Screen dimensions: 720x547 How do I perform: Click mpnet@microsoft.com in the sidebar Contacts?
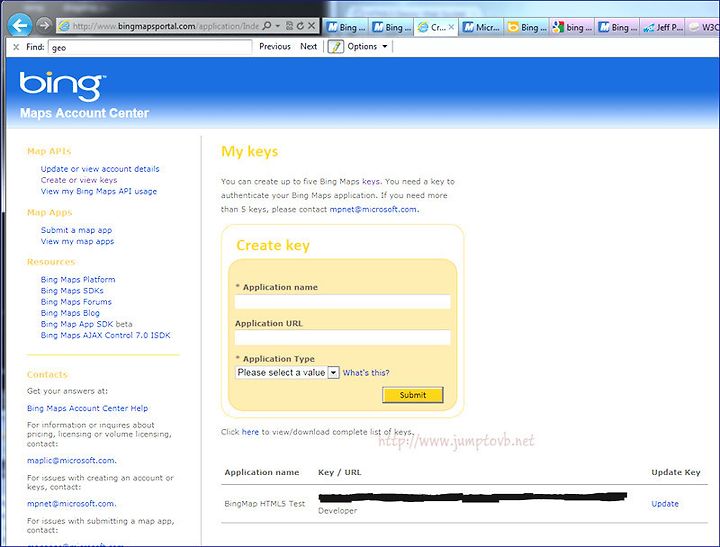click(x=71, y=503)
